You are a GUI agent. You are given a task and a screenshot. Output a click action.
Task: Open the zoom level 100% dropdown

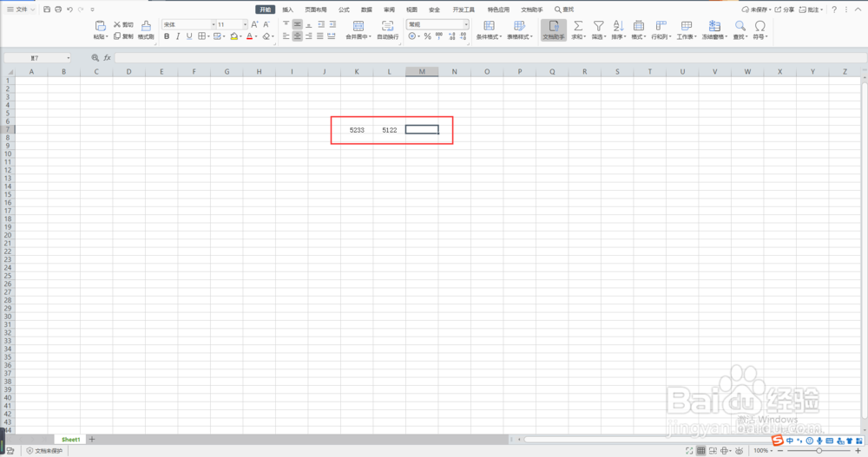coord(763,451)
